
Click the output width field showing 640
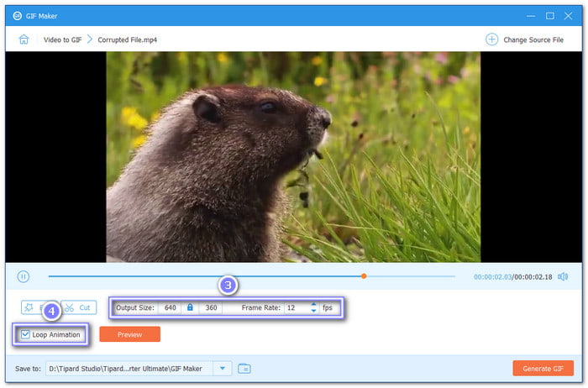point(171,308)
